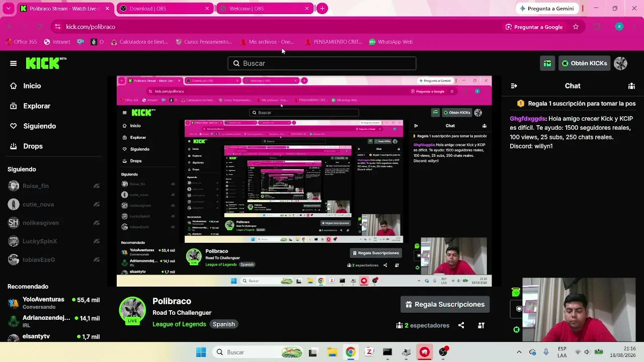644x362 pixels.
Task: Open the OneDrive tray icon
Action: coord(532,352)
